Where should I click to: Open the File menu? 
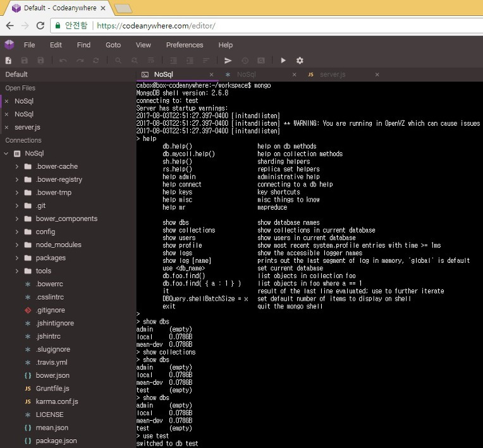[29, 45]
